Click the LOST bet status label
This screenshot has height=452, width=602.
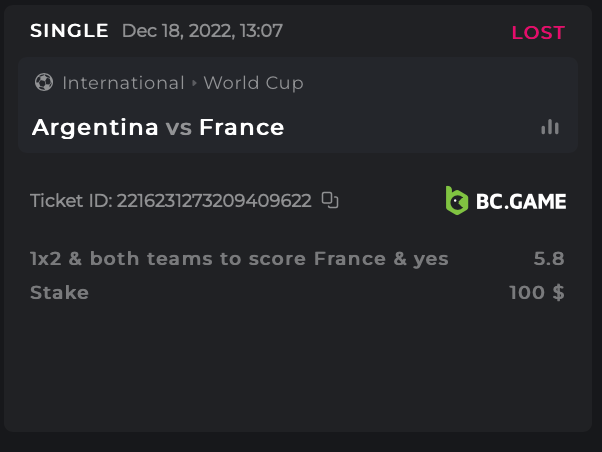pyautogui.click(x=538, y=32)
